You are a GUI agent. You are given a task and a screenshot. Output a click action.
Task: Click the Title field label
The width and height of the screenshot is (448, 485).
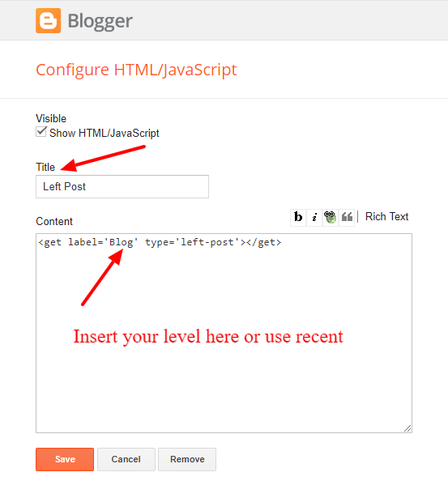tap(45, 167)
